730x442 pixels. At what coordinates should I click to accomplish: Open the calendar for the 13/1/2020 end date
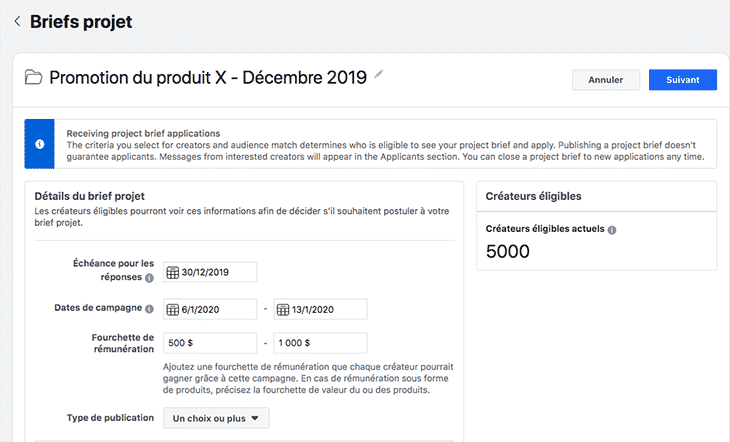(x=283, y=310)
